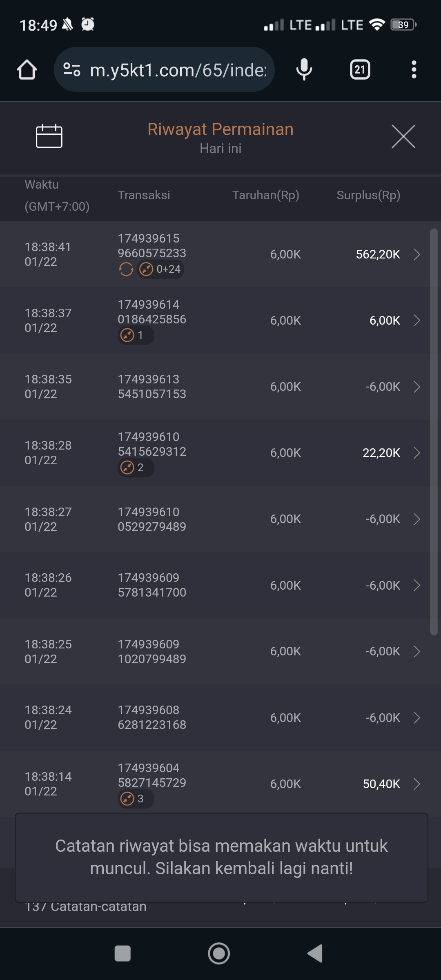Image resolution: width=441 pixels, height=980 pixels.
Task: Open transaction row at 18:38:35
Action: 220,387
